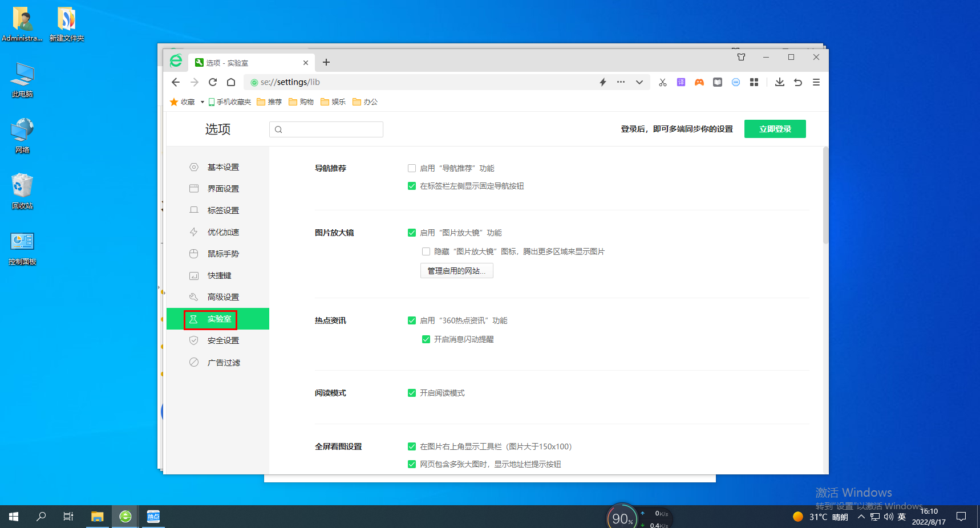Select 360 browser taskbar icon
This screenshot has height=528, width=980.
pyautogui.click(x=125, y=517)
